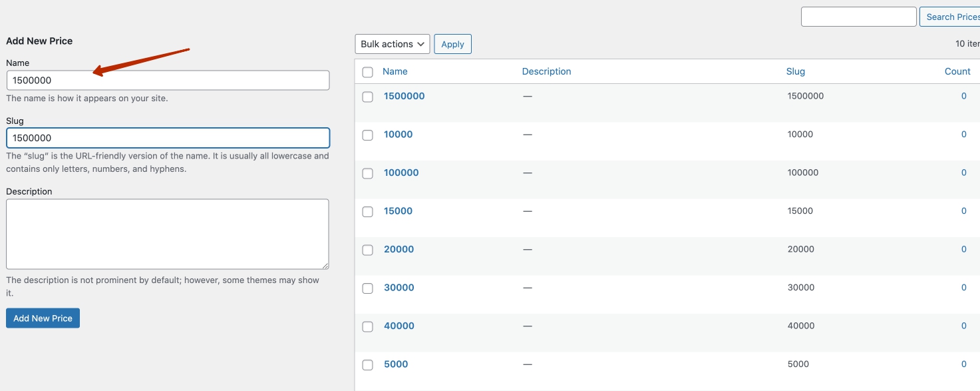Open the Bulk actions dropdown
Viewport: 980px width, 391px height.
tap(393, 44)
